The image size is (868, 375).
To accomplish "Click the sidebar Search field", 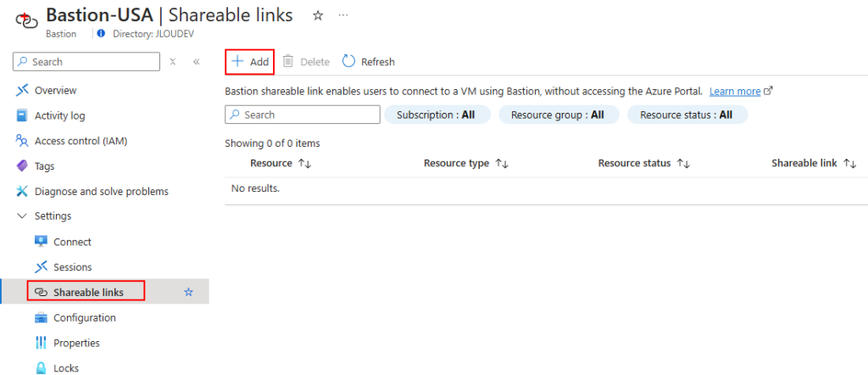I will (86, 61).
